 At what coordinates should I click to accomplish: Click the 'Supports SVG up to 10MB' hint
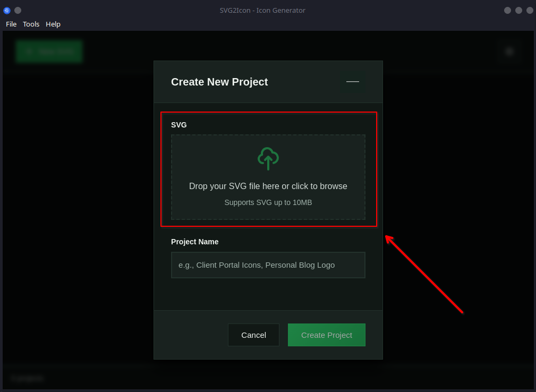(268, 202)
